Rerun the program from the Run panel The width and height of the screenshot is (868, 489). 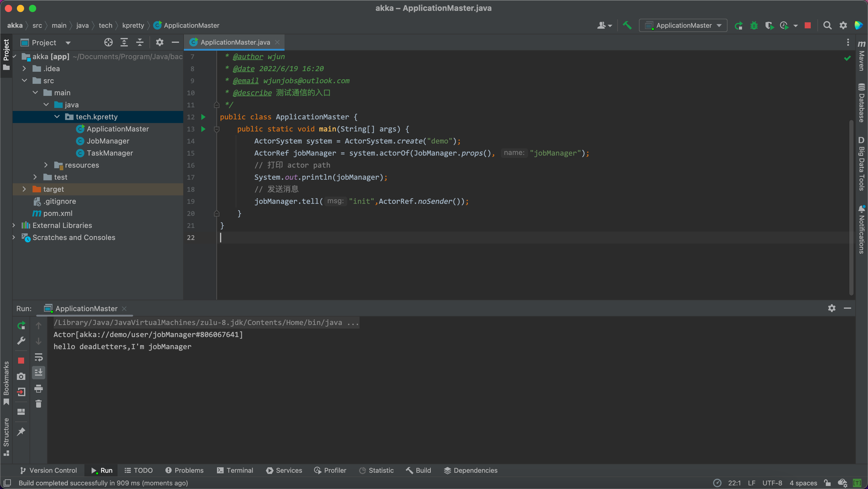(x=21, y=325)
